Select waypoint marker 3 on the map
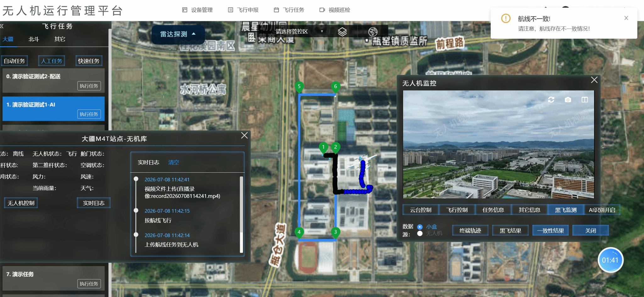 tap(336, 233)
